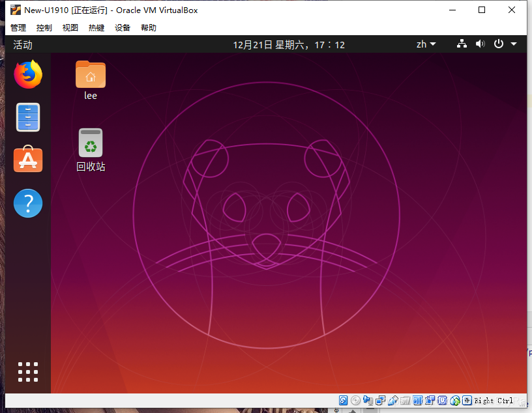532x413 pixels.
Task: Click the optical drive icon in status bar
Action: pos(356,399)
